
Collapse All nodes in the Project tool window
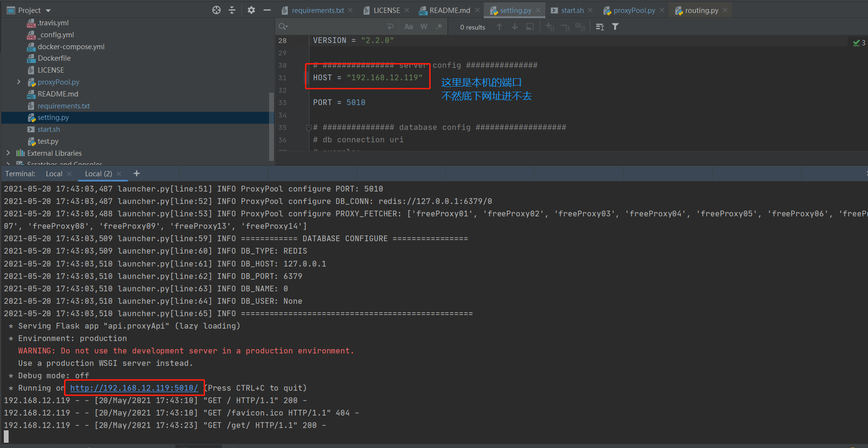[232, 10]
